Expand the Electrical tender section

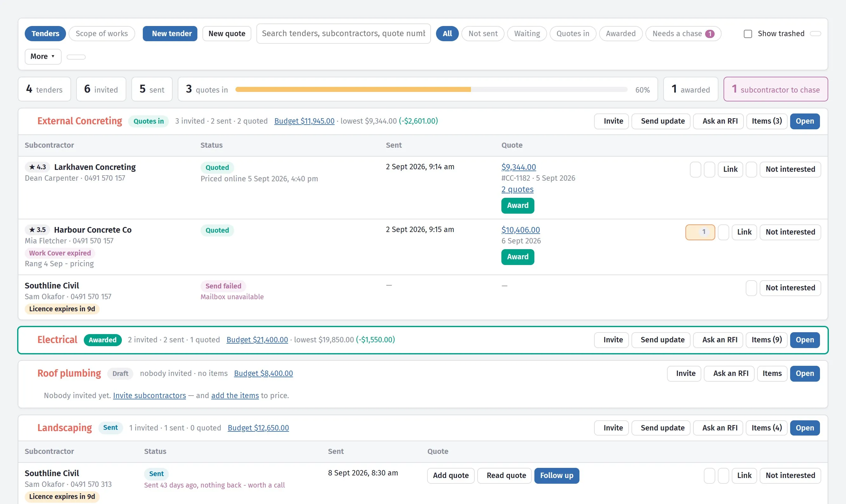(x=57, y=339)
